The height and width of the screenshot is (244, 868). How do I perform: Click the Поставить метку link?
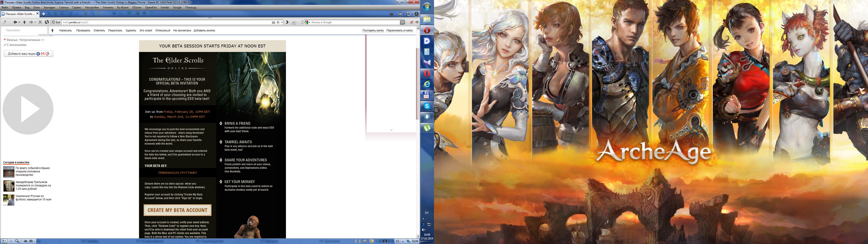pos(373,30)
